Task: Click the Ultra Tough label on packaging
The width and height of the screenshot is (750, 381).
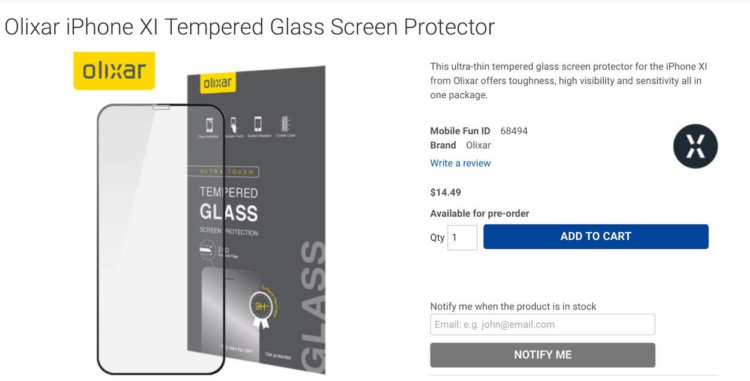Action: (x=223, y=172)
